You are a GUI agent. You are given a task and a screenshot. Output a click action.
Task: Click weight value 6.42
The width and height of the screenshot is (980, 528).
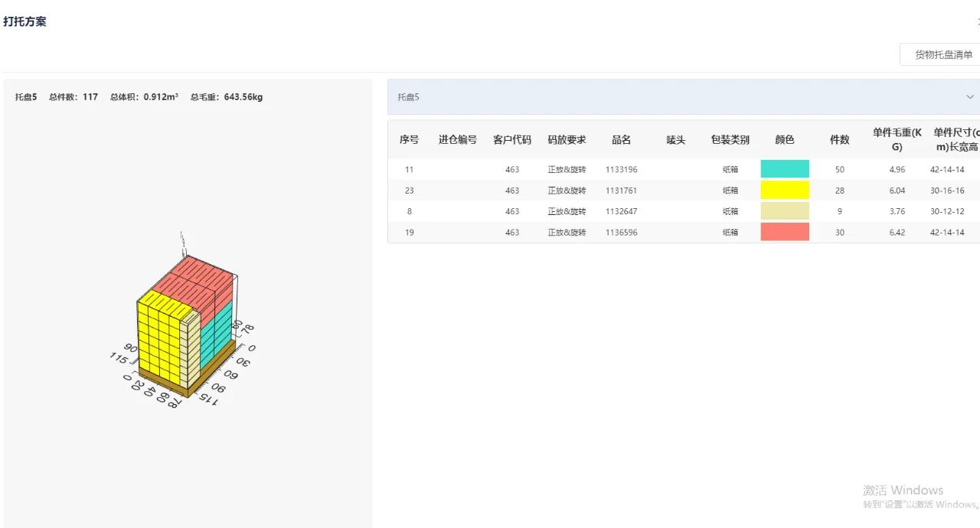[x=897, y=233]
